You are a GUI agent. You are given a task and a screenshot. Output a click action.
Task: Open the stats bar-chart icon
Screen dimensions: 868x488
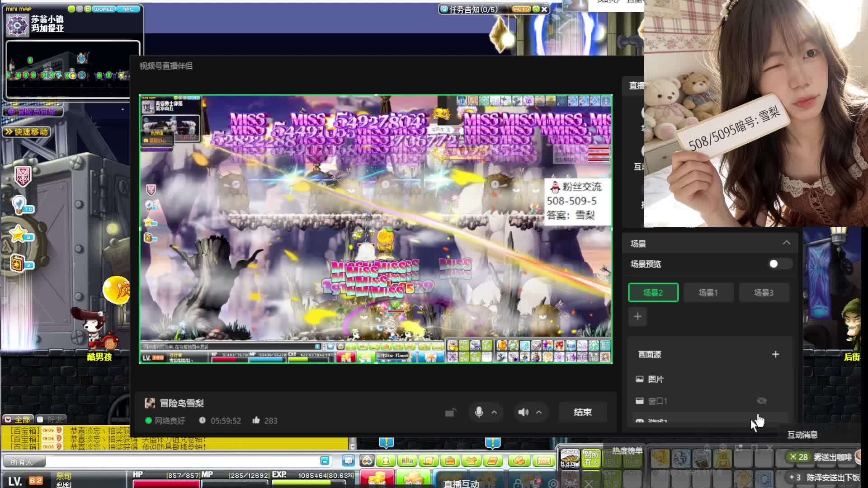407,461
